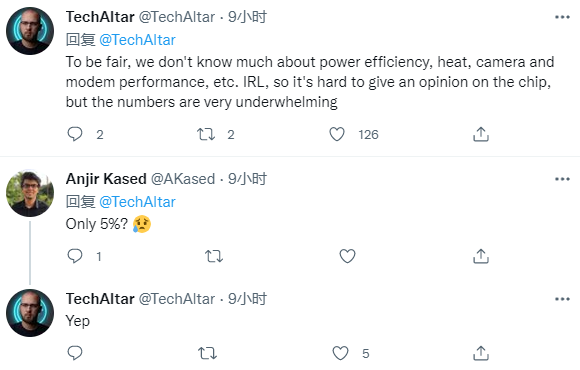This screenshot has height=370, width=580.
Task: Retweet Anjir Kased's 'Only 5%?' tweet
Action: [x=214, y=256]
